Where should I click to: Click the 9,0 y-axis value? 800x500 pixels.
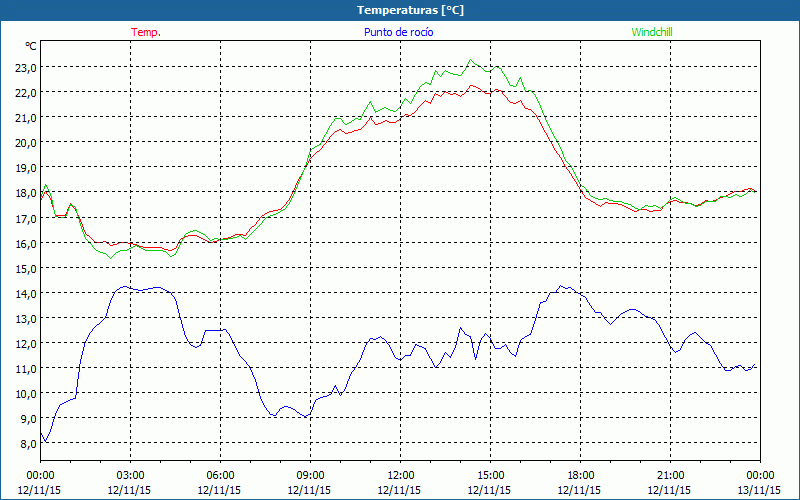[x=28, y=418]
